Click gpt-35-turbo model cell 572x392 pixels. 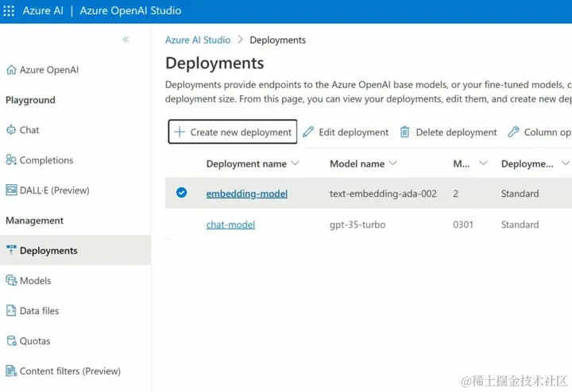click(357, 225)
